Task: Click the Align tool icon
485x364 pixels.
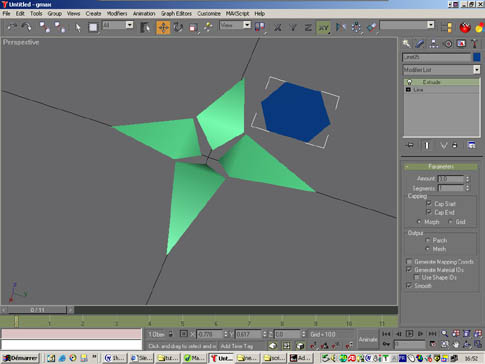Action: [371, 27]
